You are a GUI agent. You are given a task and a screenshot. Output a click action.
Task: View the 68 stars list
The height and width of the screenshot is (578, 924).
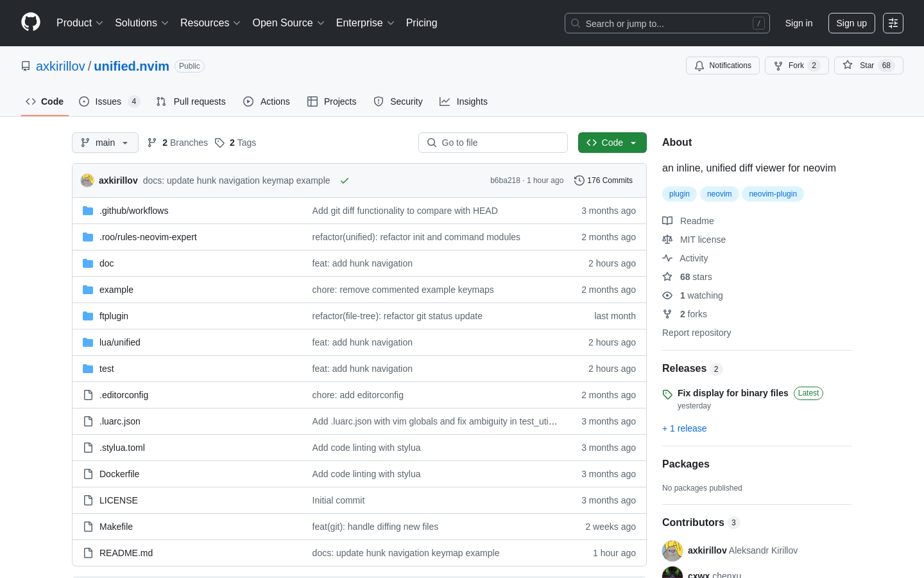[687, 277]
